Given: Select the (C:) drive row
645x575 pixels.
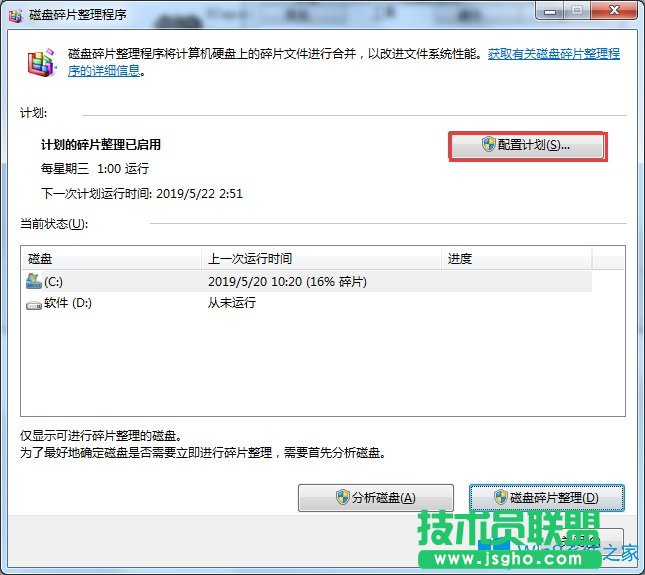Looking at the screenshot, I should [x=309, y=281].
